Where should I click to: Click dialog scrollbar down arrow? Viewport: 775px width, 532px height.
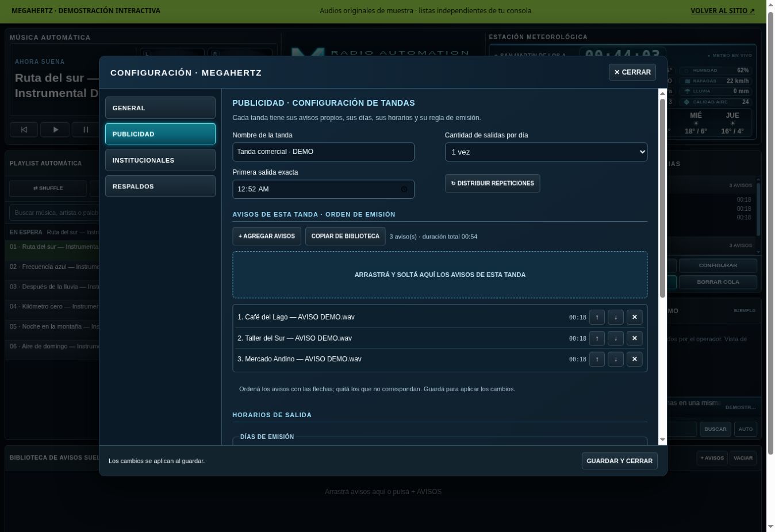coord(662,440)
